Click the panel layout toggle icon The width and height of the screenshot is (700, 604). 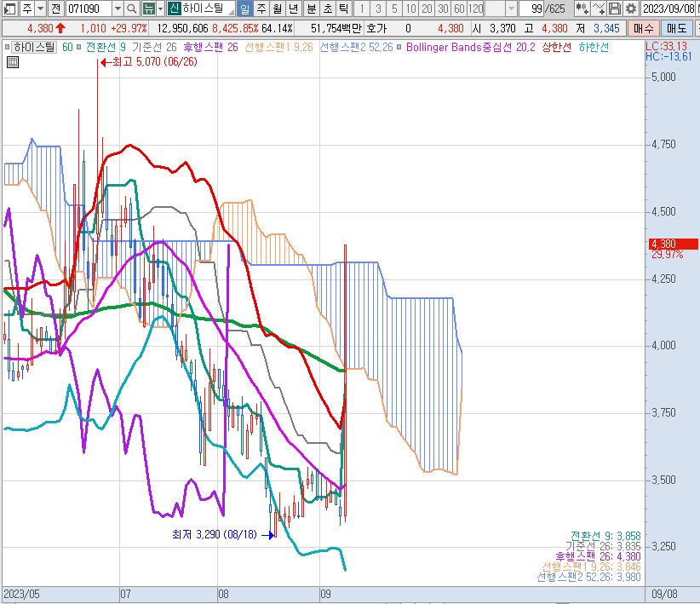9,8
